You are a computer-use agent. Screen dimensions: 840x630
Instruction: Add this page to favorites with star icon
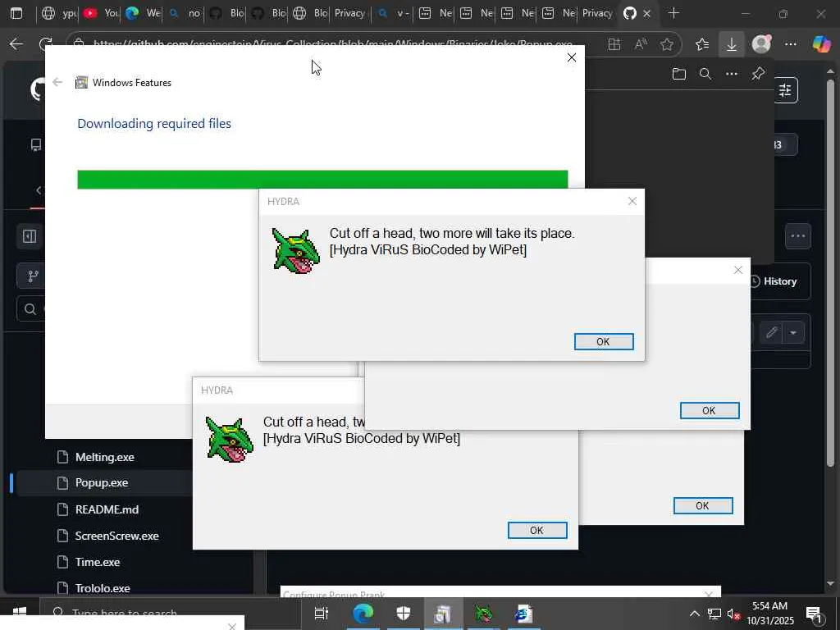667,44
